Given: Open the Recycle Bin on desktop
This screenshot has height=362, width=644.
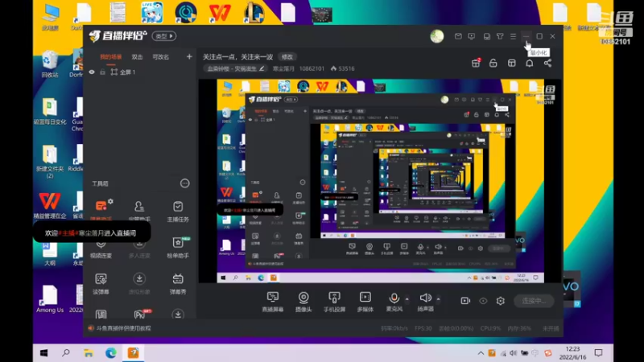Looking at the screenshot, I should (50, 64).
